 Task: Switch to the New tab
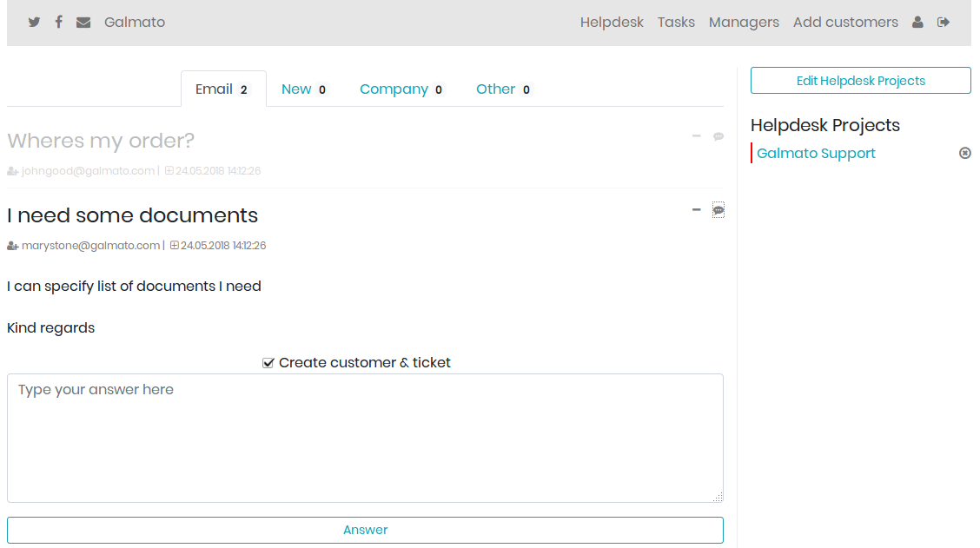[304, 89]
